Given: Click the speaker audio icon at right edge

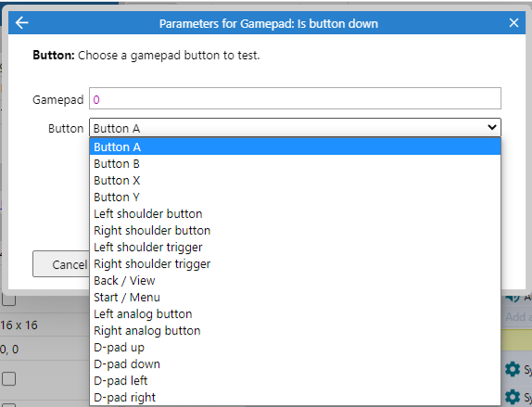Looking at the screenshot, I should point(513,298).
